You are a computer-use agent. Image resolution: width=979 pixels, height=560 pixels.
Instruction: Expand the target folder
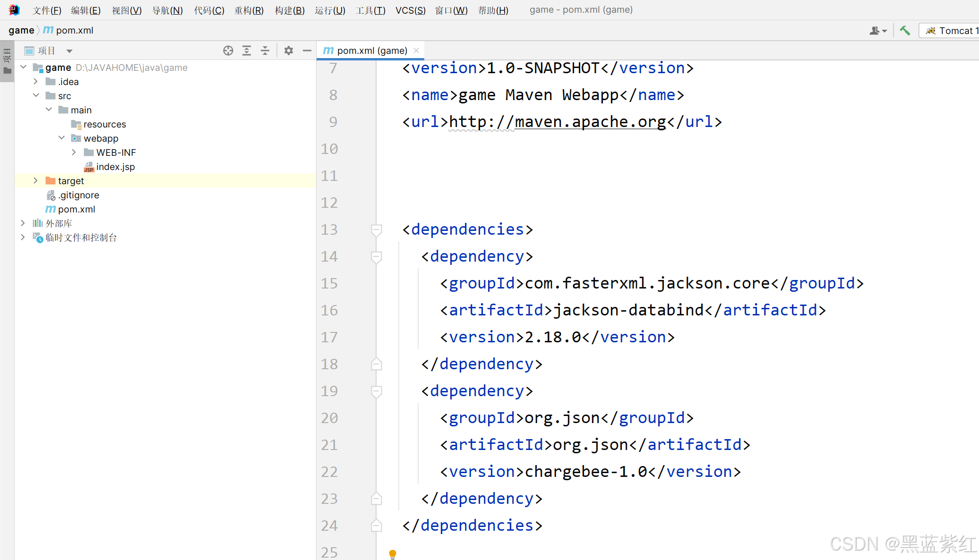(x=35, y=181)
